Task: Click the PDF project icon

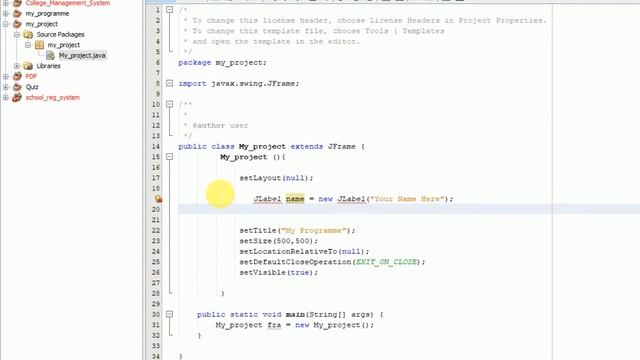Action: coord(17,76)
